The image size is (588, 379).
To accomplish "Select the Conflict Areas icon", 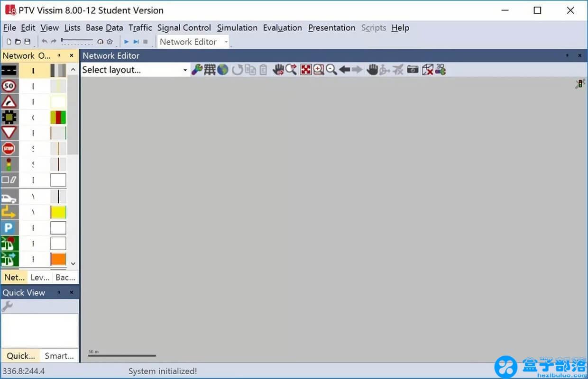I will pyautogui.click(x=9, y=117).
